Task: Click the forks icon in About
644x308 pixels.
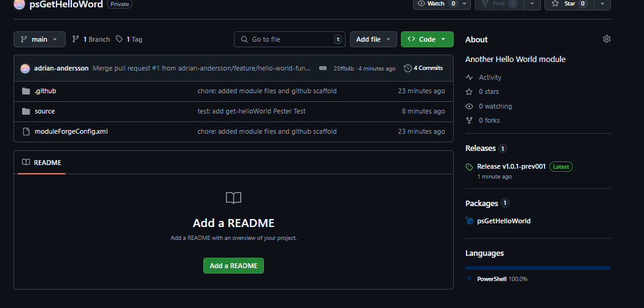Action: [469, 120]
